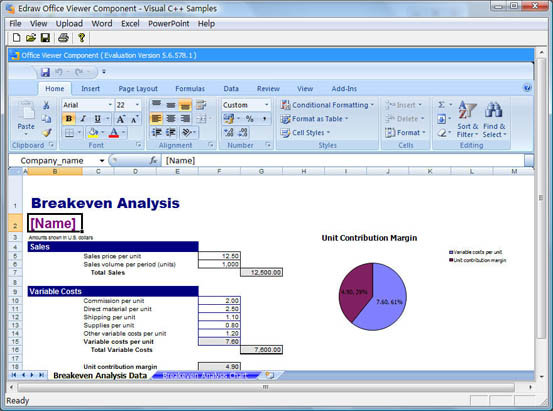Click the Insert button in Cells group
This screenshot has height=411, width=553.
point(404,105)
